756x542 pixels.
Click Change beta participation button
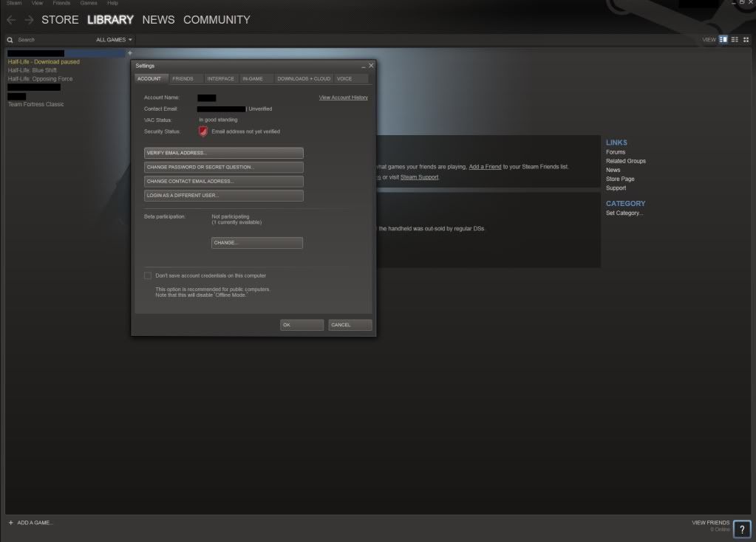[257, 243]
